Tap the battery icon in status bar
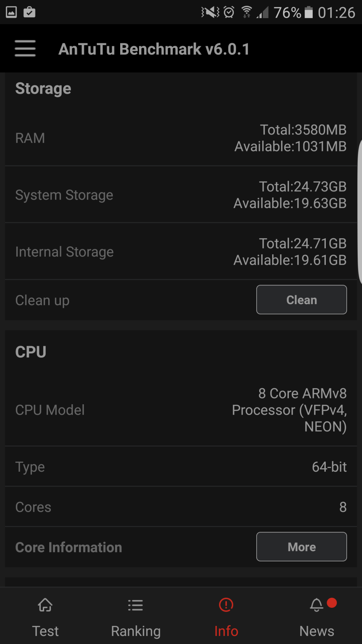This screenshot has height=644, width=362. coord(309,12)
